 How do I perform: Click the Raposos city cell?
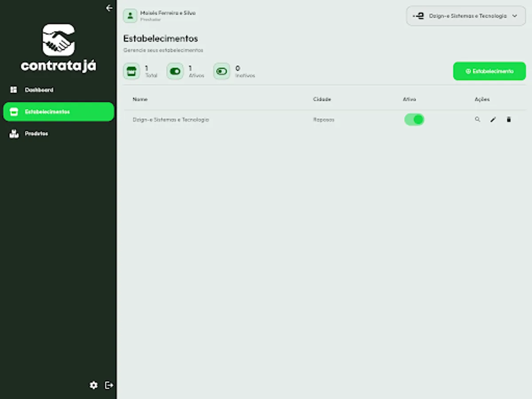pyautogui.click(x=324, y=120)
